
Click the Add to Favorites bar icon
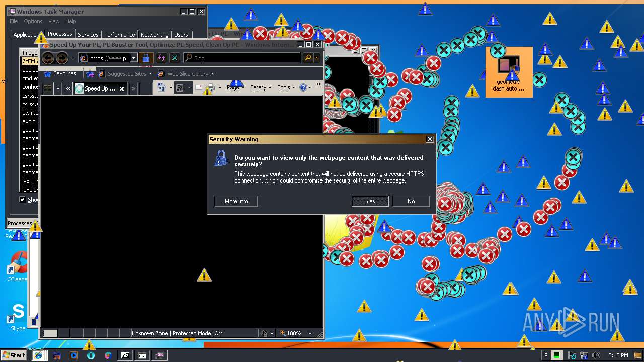[x=90, y=74]
